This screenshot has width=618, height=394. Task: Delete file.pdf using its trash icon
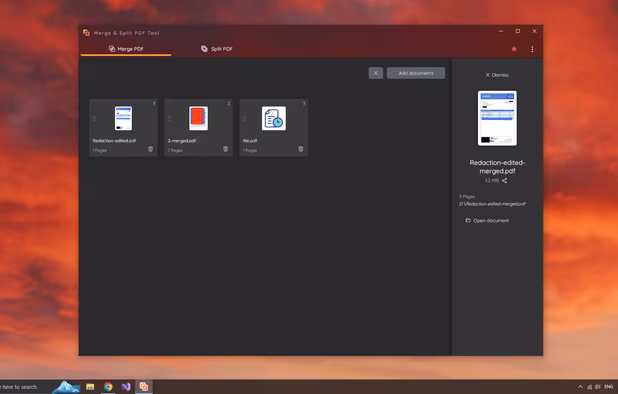tap(301, 149)
